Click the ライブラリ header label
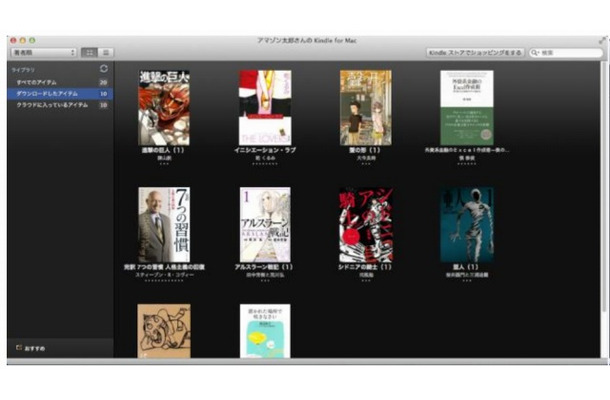 point(23,70)
